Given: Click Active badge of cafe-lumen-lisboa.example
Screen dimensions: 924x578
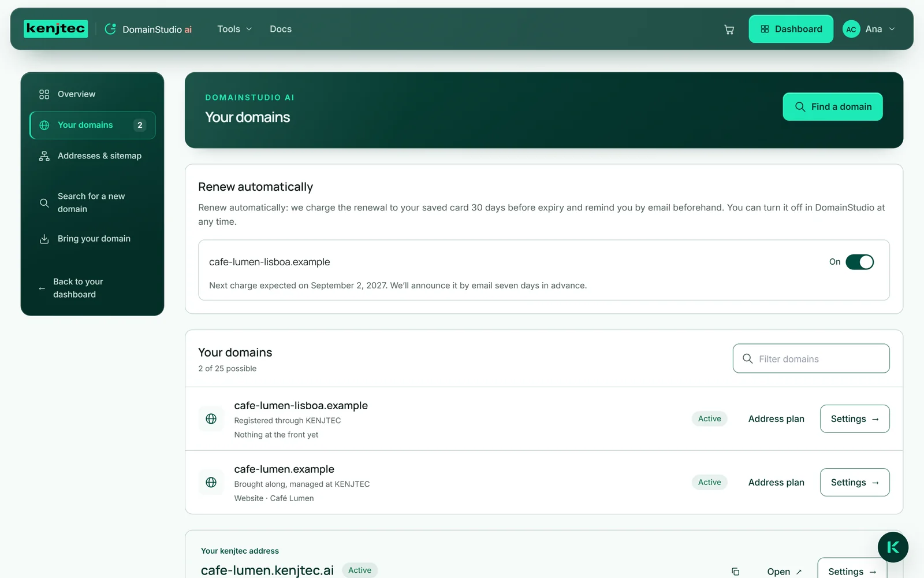Looking at the screenshot, I should pos(709,418).
